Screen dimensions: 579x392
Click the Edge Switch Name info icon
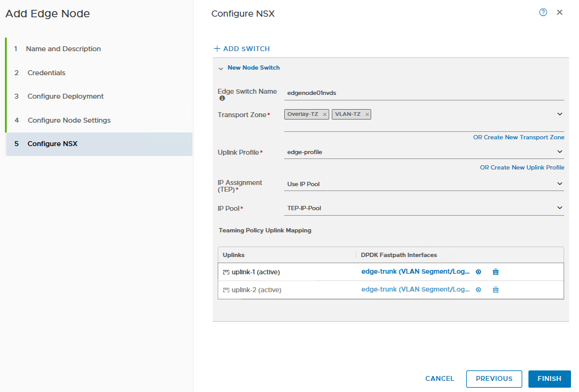click(x=222, y=99)
